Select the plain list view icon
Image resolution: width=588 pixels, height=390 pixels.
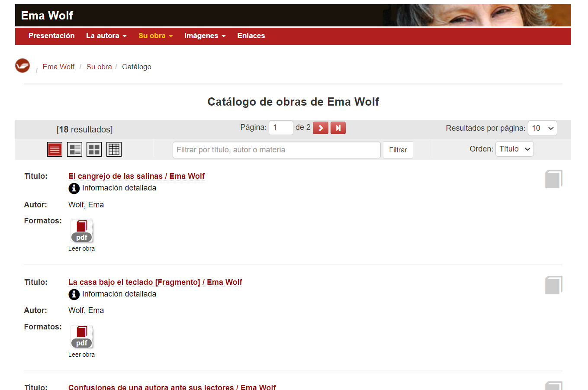[x=55, y=149]
